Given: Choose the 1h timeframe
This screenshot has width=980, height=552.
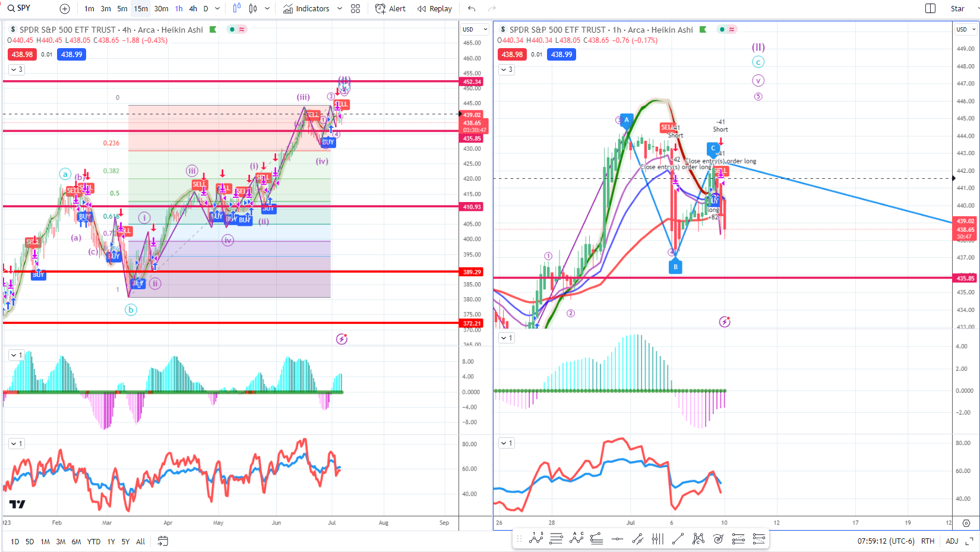Looking at the screenshot, I should pyautogui.click(x=179, y=9).
